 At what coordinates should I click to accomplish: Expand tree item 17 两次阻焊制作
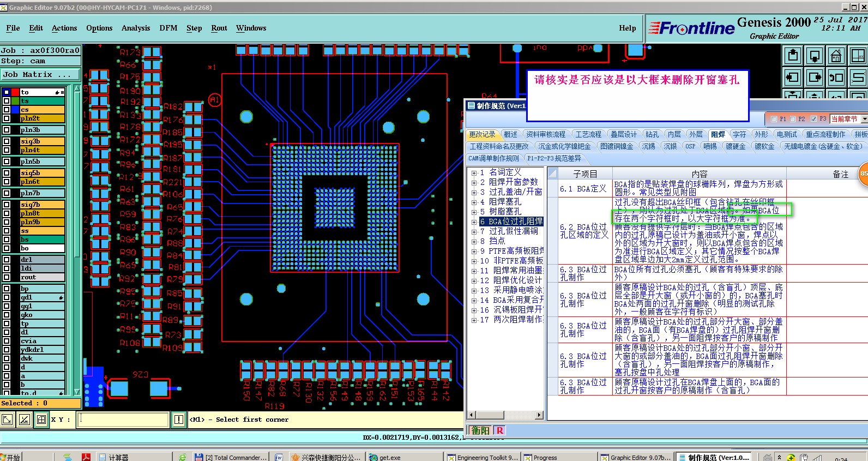(474, 320)
